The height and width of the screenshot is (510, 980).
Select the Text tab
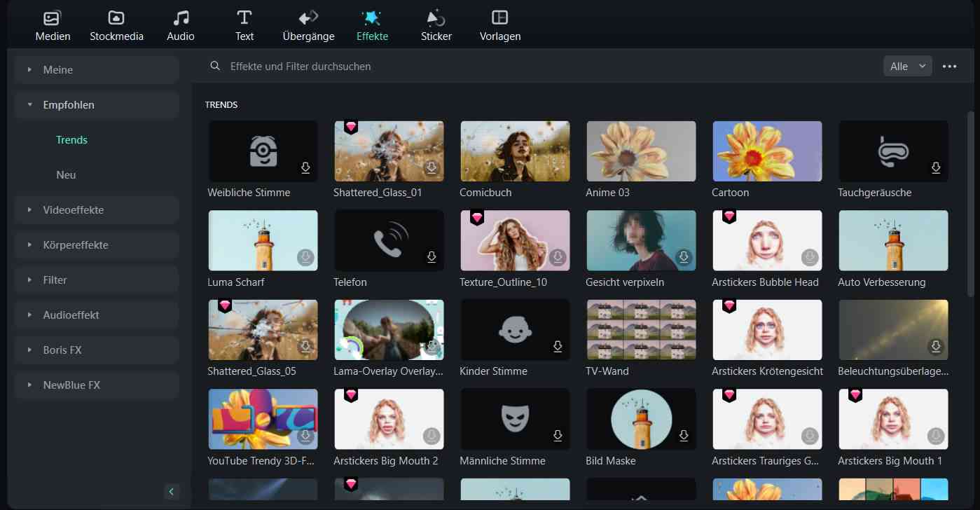[244, 26]
